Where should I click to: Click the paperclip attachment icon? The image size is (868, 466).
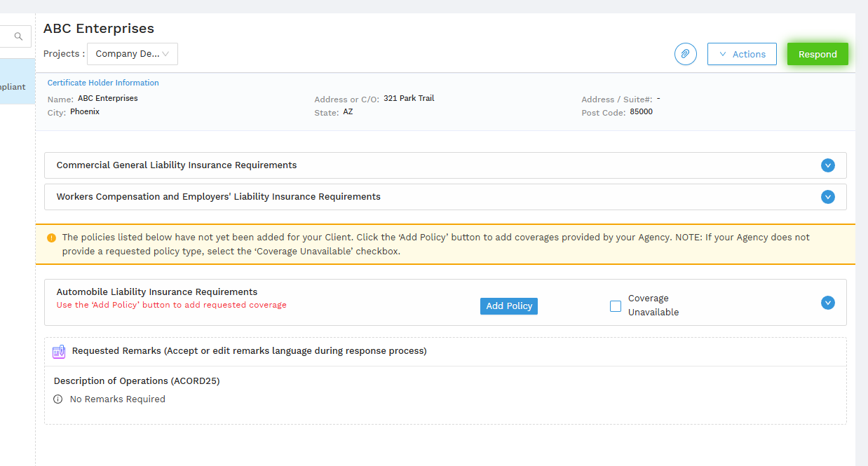(685, 54)
